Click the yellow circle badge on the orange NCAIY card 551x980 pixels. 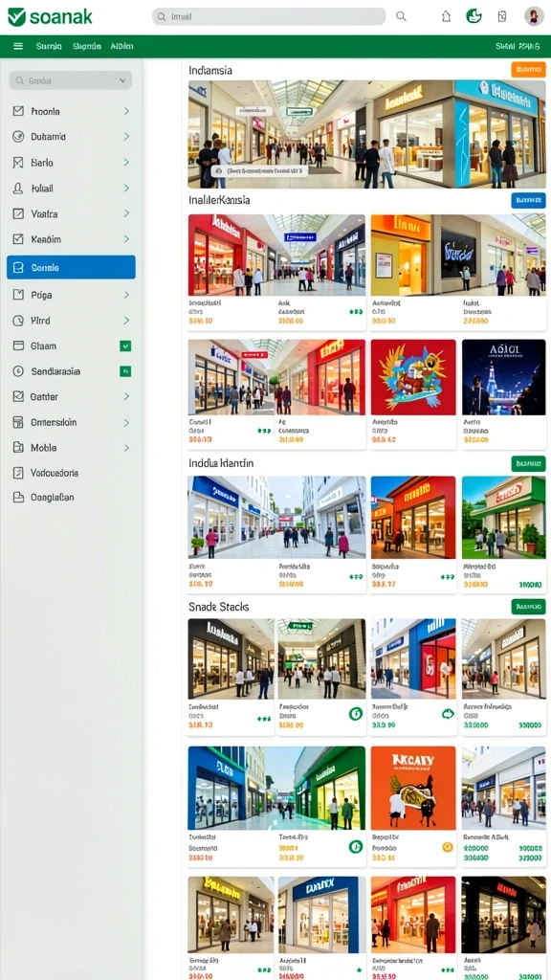click(x=448, y=847)
